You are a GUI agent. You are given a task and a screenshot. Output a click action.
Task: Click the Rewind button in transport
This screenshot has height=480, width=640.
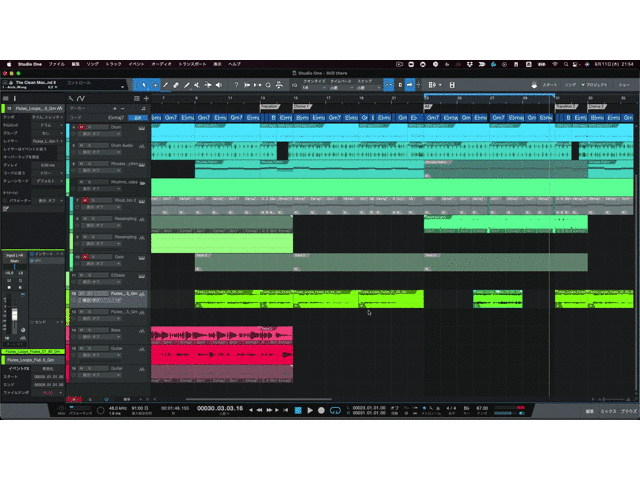click(x=260, y=410)
